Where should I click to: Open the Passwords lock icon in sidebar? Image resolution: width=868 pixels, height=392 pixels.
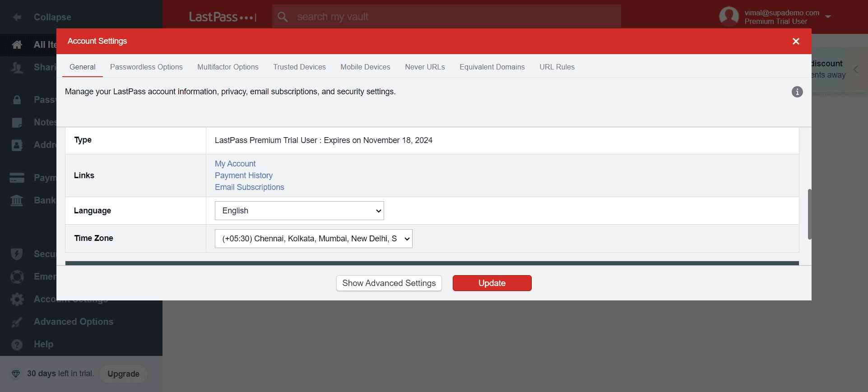17,100
